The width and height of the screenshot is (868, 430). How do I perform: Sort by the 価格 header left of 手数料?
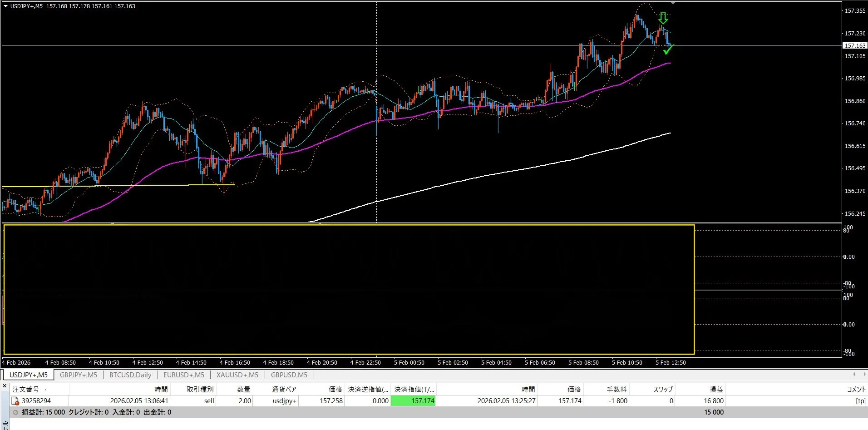click(561, 389)
